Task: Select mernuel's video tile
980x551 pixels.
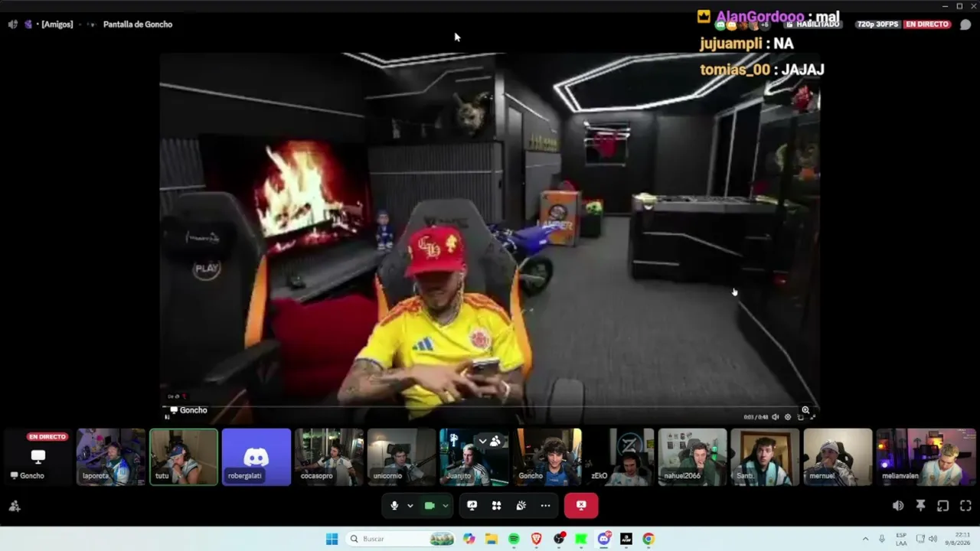Action: click(838, 457)
